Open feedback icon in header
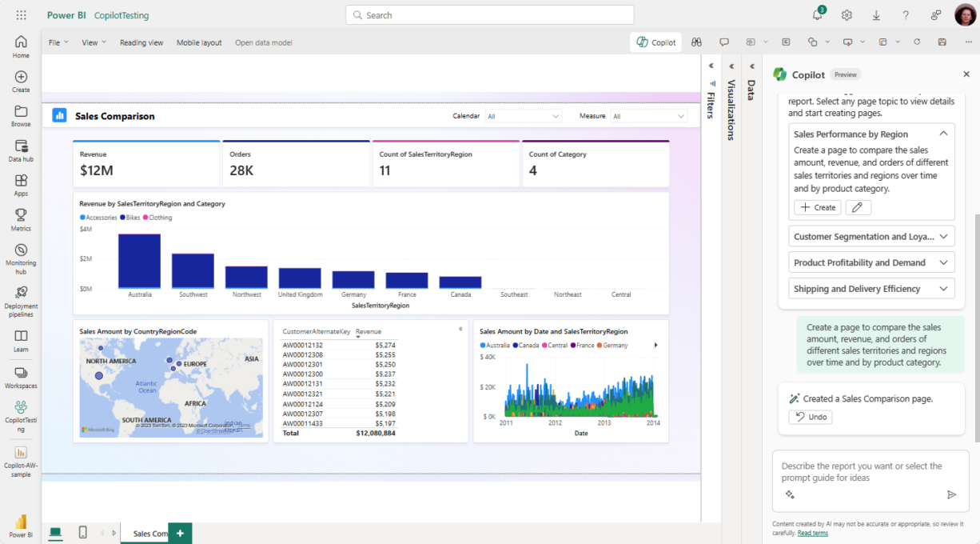Image resolution: width=980 pixels, height=544 pixels. click(935, 15)
